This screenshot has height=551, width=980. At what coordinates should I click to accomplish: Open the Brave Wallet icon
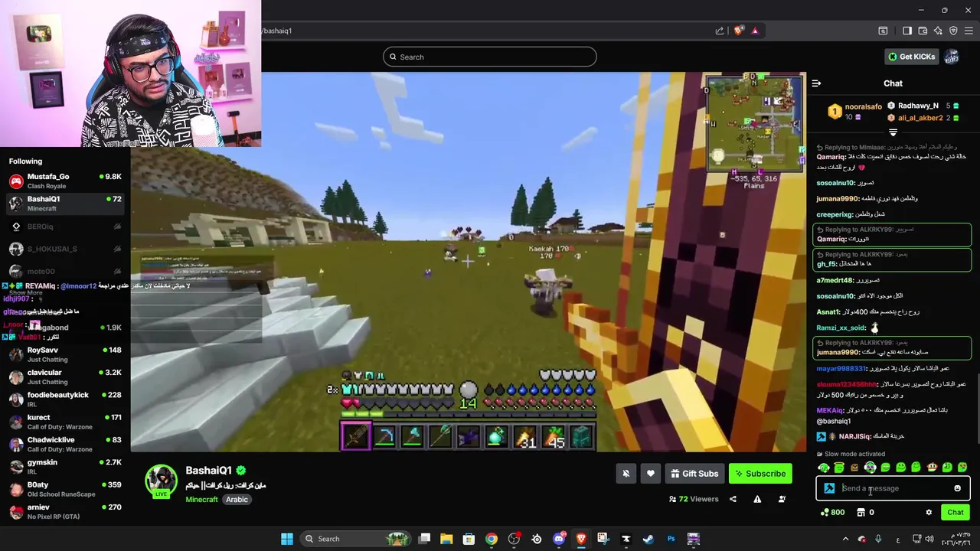923,31
